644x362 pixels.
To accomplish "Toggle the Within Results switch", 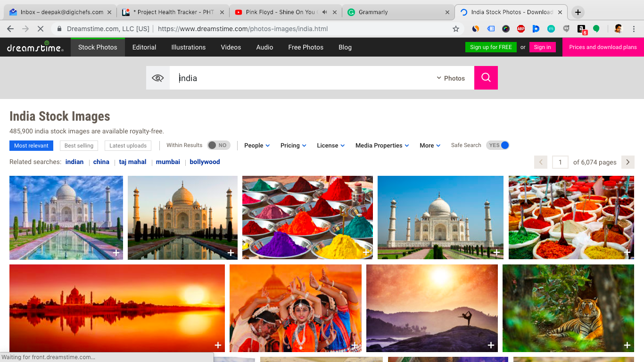I will pos(219,145).
